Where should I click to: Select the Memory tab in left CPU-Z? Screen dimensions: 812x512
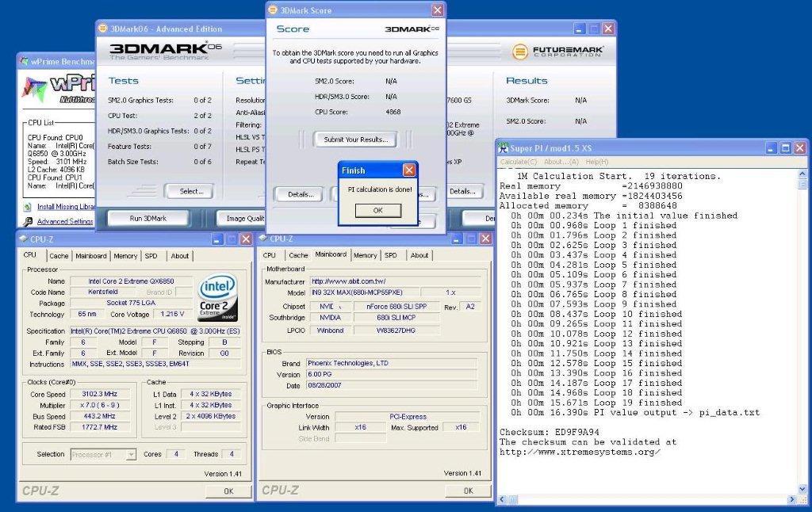[124, 256]
